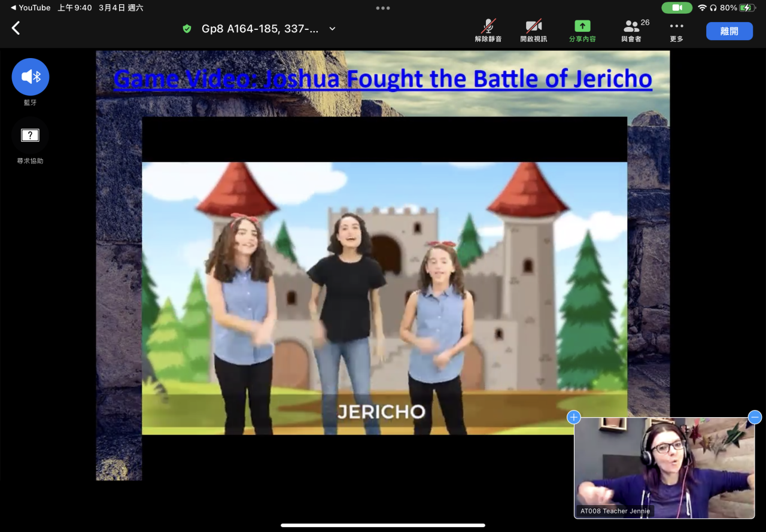Image resolution: width=766 pixels, height=532 pixels.
Task: Return to YouTube via status bar link
Action: tap(31, 8)
